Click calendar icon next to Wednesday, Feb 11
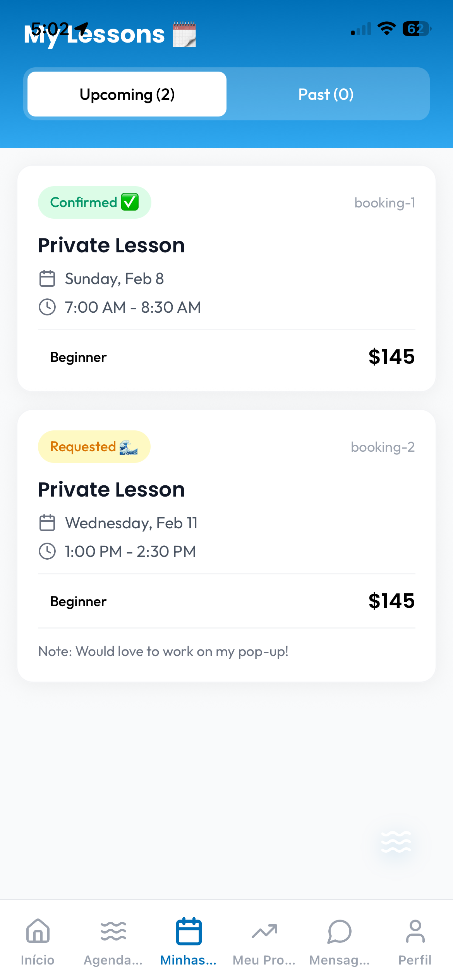Viewport: 453px width, 980px height. click(x=47, y=523)
